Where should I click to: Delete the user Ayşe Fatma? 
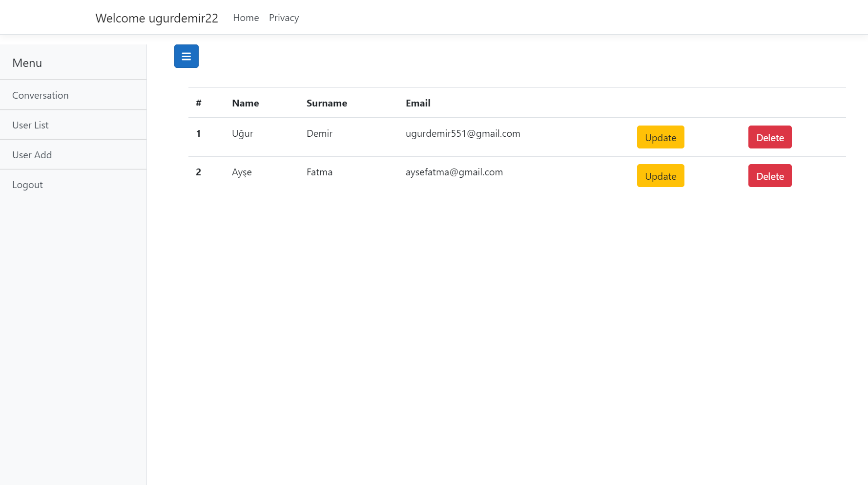(770, 176)
